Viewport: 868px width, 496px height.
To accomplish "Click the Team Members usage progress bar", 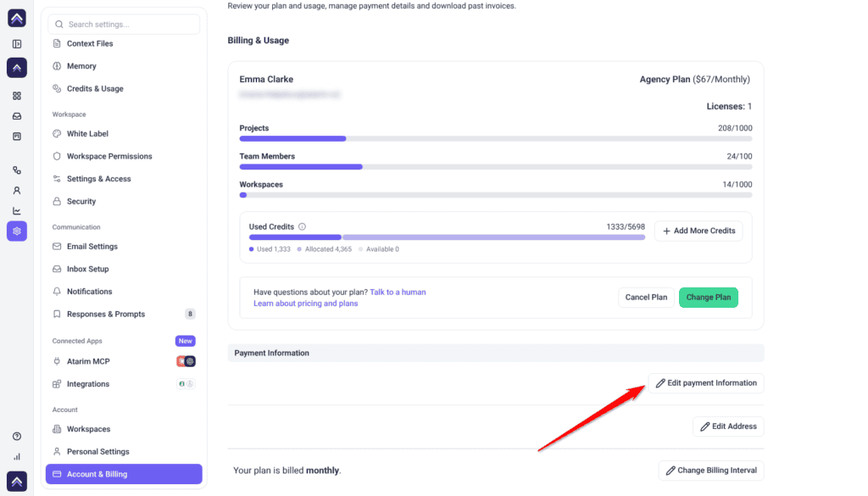I will tap(496, 167).
